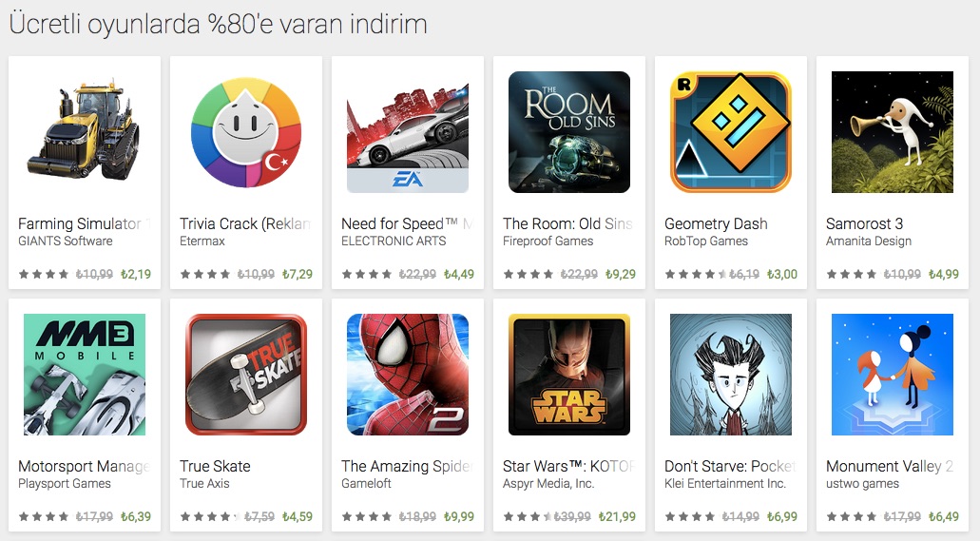Open the Farming Simulator tractor icon
This screenshot has width=980, height=541.
pos(85,132)
